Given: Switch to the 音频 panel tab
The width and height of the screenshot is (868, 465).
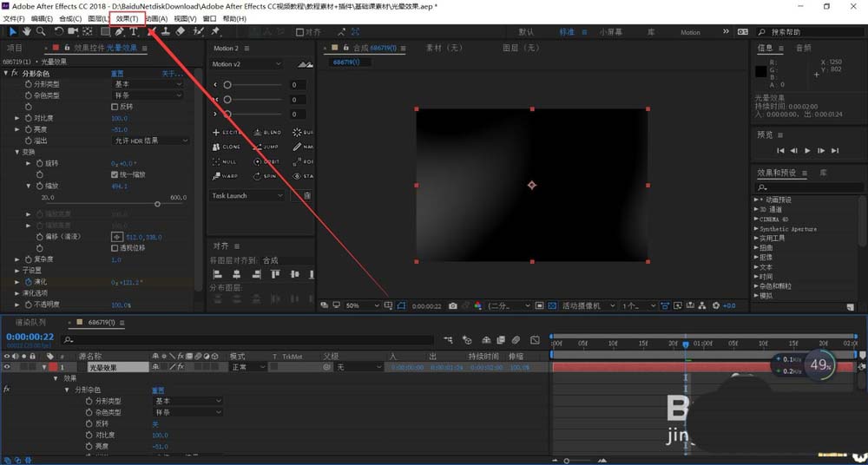Looking at the screenshot, I should (x=803, y=49).
